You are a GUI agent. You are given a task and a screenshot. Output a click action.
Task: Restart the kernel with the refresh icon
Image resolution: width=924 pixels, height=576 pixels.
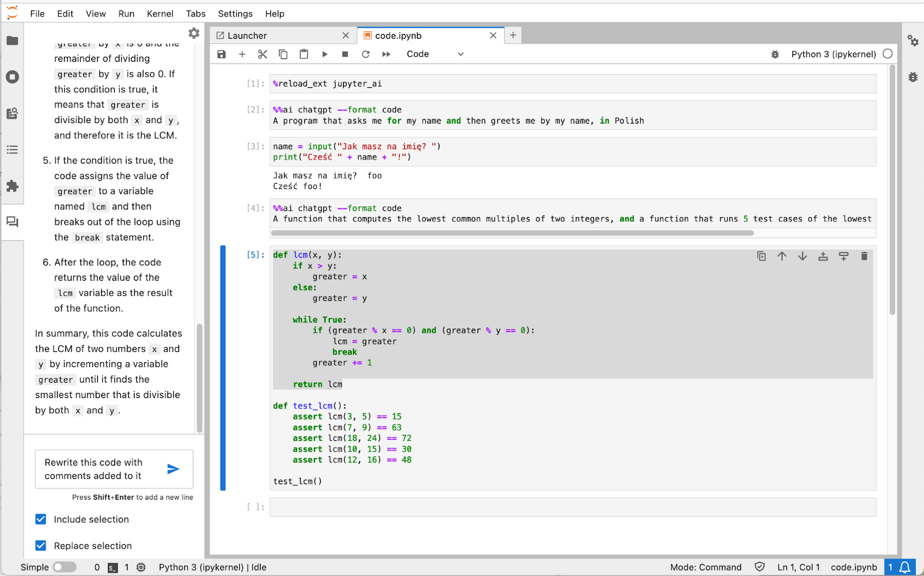tap(366, 54)
